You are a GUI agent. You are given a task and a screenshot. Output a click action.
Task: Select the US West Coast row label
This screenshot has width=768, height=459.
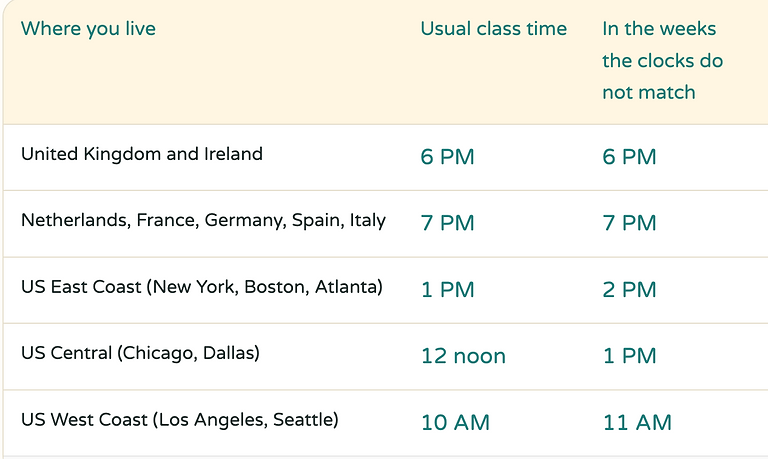(x=180, y=420)
